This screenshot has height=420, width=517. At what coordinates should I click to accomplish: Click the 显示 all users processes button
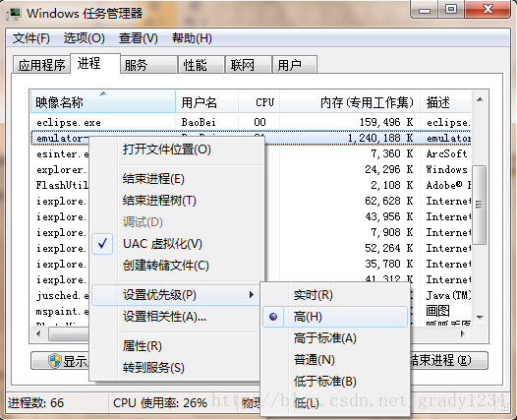pyautogui.click(x=60, y=361)
